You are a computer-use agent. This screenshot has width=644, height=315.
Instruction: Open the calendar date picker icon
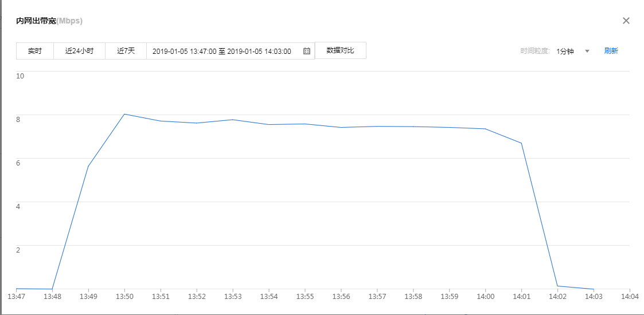[x=307, y=51]
